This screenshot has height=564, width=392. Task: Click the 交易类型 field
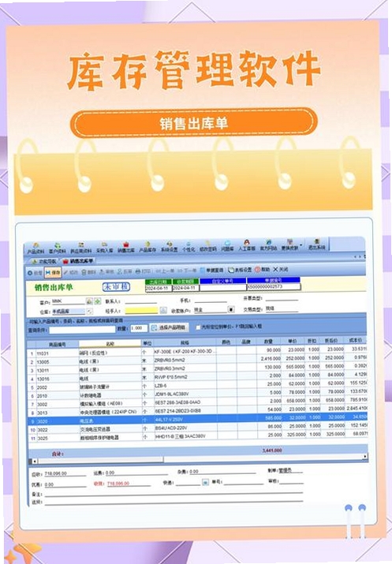[x=282, y=308]
